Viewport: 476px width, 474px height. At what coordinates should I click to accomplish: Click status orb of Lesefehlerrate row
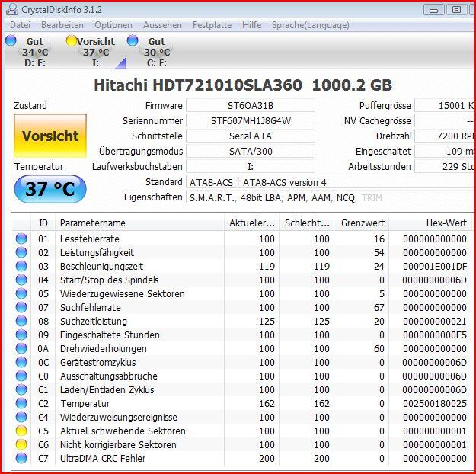tap(21, 239)
